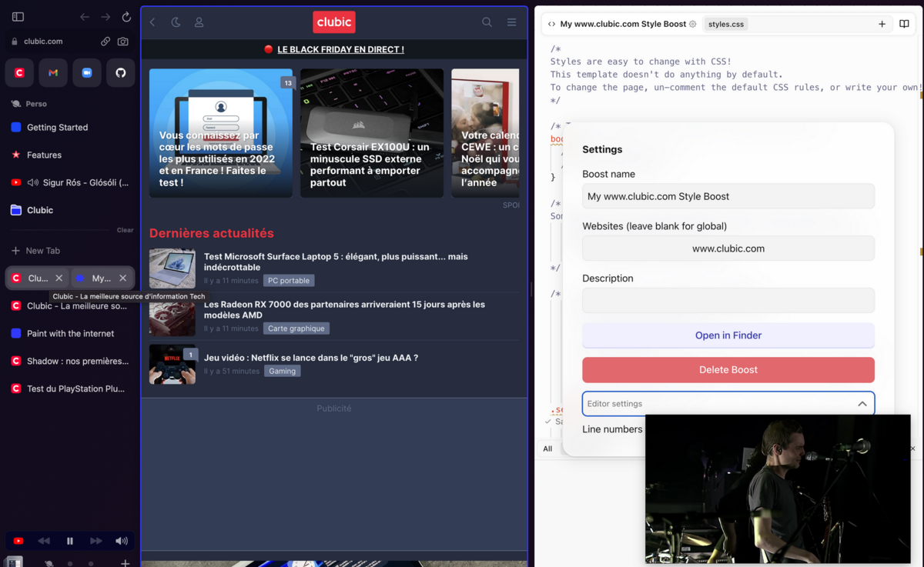This screenshot has height=567, width=924.
Task: Click the Open in Finder button
Action: [x=728, y=335]
